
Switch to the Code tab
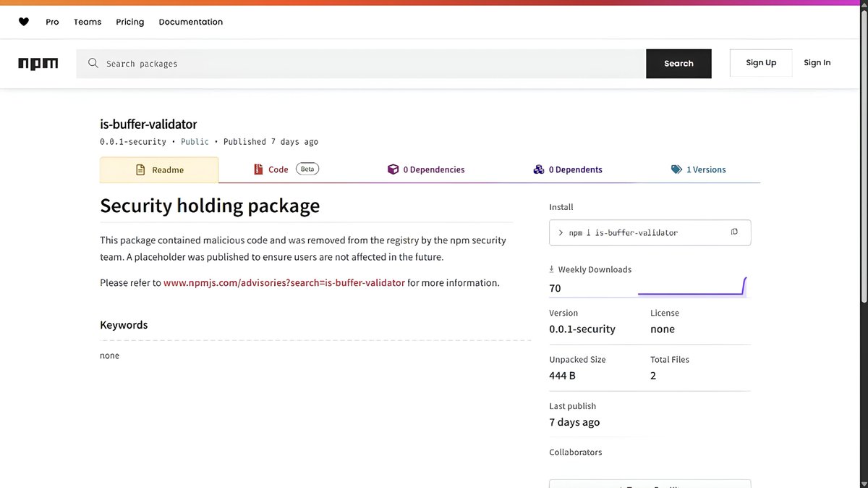tap(286, 169)
